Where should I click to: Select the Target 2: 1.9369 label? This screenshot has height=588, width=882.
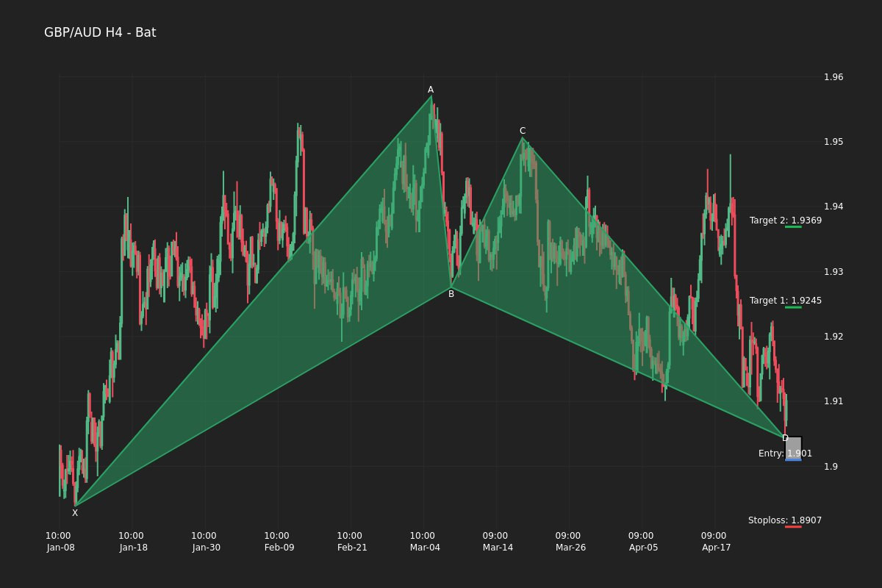(786, 220)
